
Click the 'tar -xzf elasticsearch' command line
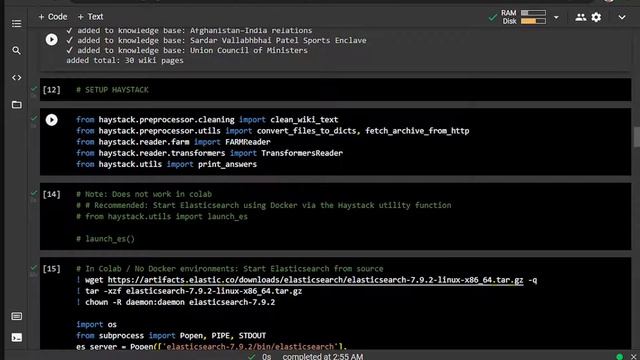tap(189, 291)
